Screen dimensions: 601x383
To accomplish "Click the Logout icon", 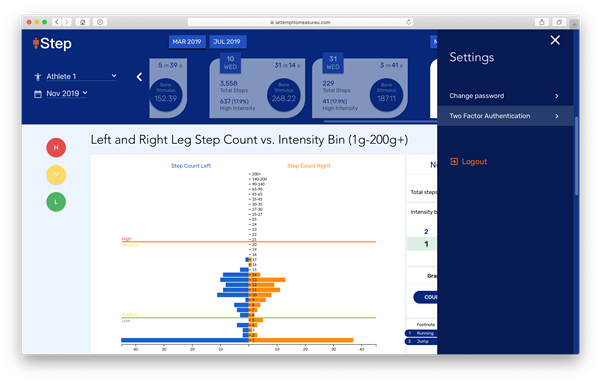I will [454, 161].
